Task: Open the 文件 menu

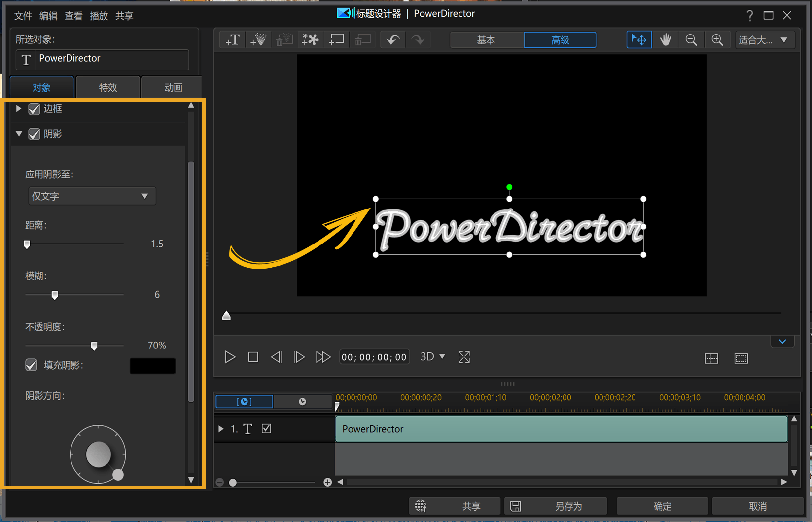Action: click(23, 16)
